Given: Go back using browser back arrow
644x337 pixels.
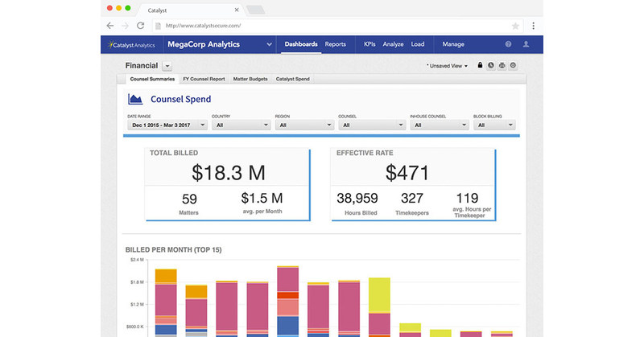Looking at the screenshot, I should coord(110,26).
